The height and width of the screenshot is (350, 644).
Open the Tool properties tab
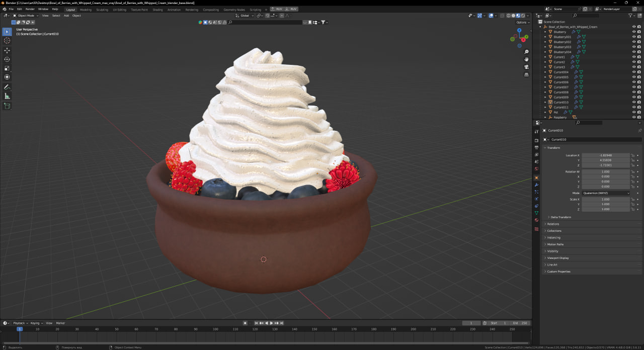pyautogui.click(x=536, y=131)
